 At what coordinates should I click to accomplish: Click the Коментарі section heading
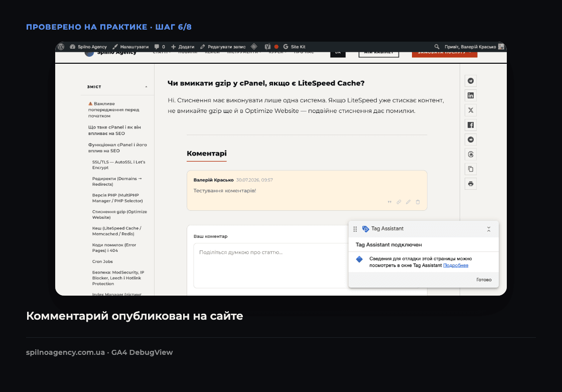point(207,154)
